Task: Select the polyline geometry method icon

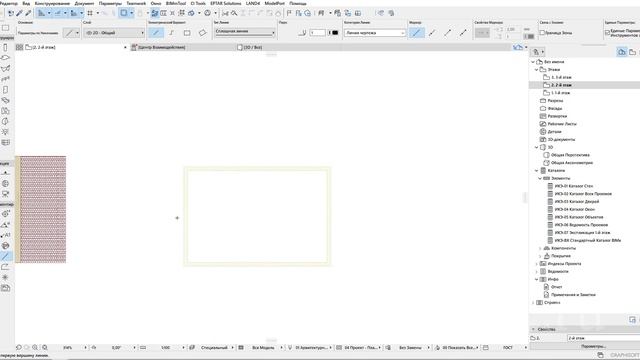Action: point(171,33)
